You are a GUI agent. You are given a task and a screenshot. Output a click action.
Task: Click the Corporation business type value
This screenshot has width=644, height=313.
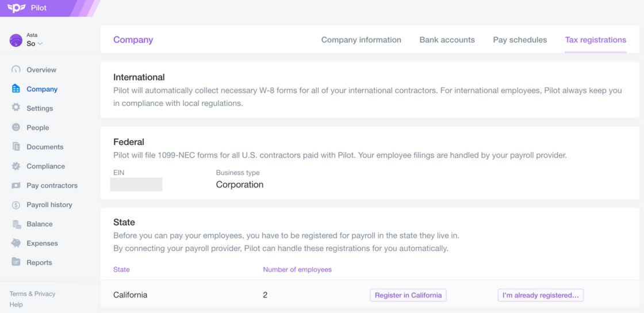click(x=240, y=185)
